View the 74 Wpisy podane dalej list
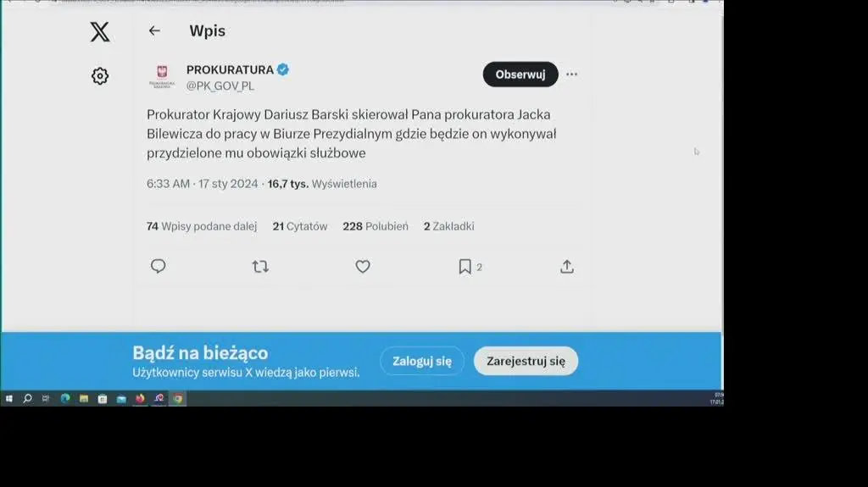 click(202, 226)
